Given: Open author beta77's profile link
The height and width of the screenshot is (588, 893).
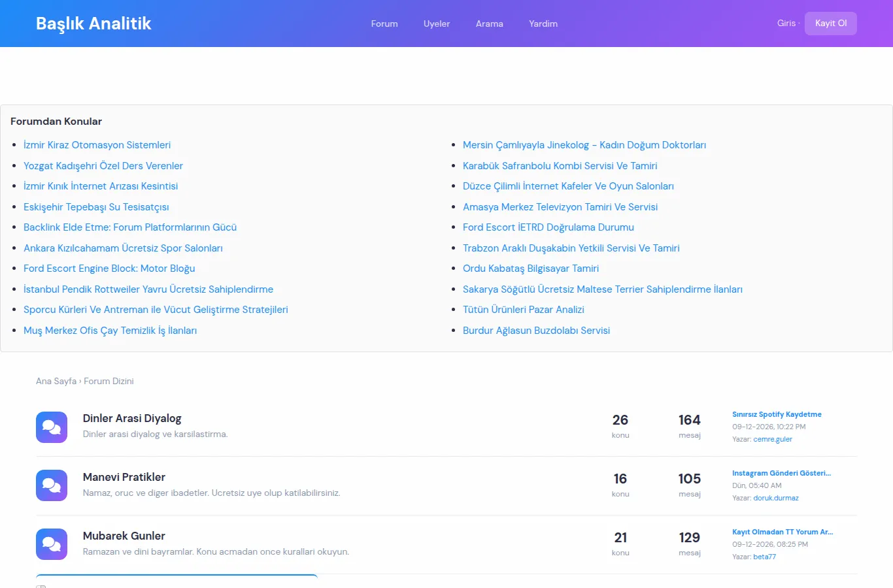Looking at the screenshot, I should coord(764,557).
